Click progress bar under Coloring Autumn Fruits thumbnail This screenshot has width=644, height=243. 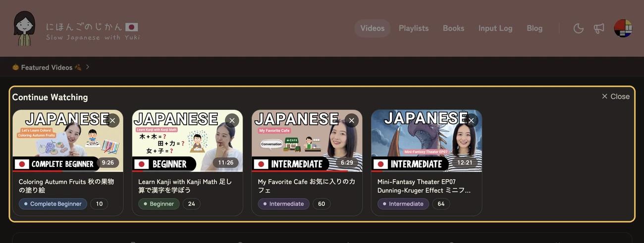pyautogui.click(x=68, y=171)
